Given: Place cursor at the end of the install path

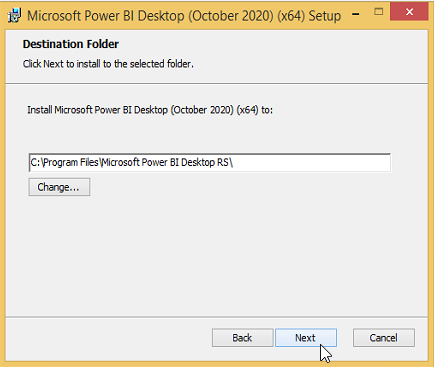Looking at the screenshot, I should (234, 162).
